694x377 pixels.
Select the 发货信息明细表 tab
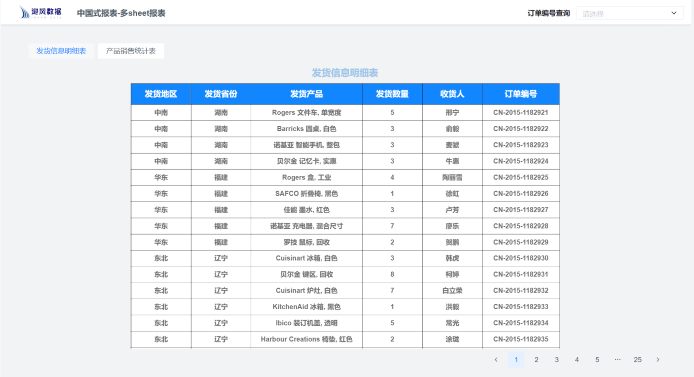tap(61, 51)
